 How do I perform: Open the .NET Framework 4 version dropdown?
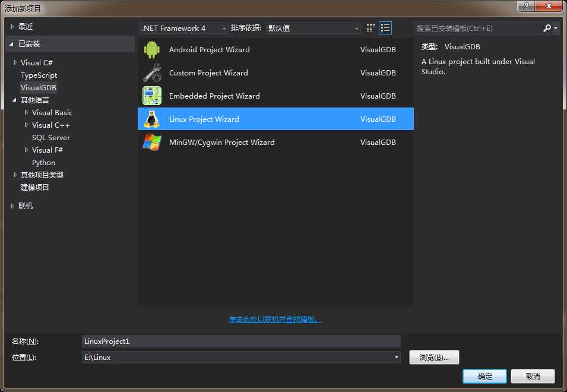pos(183,28)
